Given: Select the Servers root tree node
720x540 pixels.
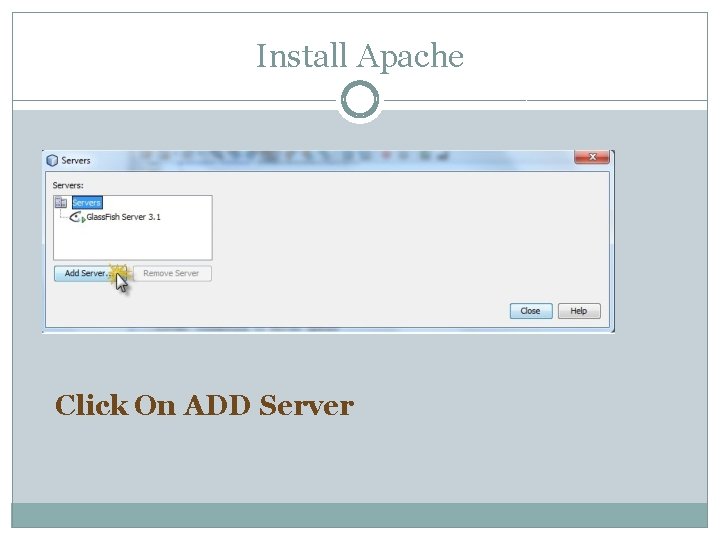Looking at the screenshot, I should (x=87, y=202).
